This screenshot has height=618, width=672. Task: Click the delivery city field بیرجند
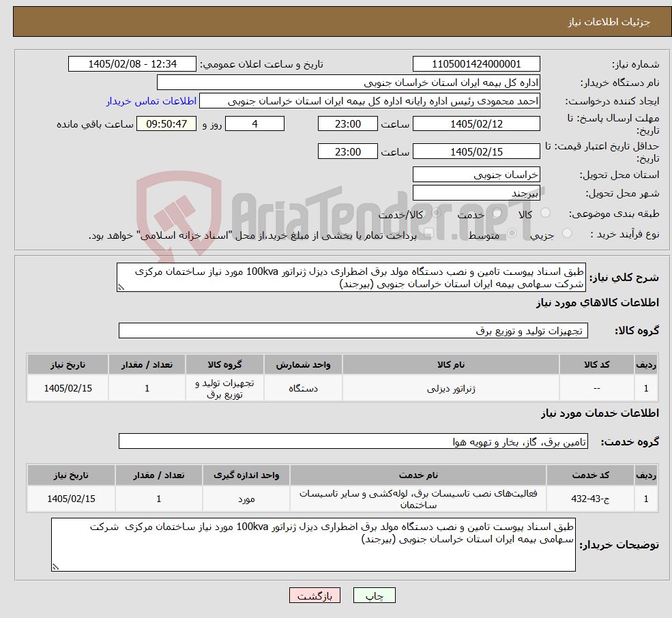tap(476, 193)
